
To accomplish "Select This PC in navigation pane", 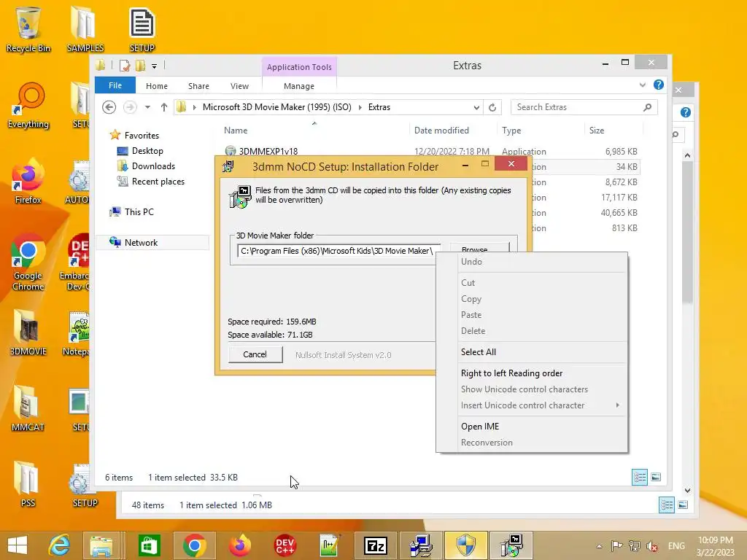I will (x=139, y=212).
